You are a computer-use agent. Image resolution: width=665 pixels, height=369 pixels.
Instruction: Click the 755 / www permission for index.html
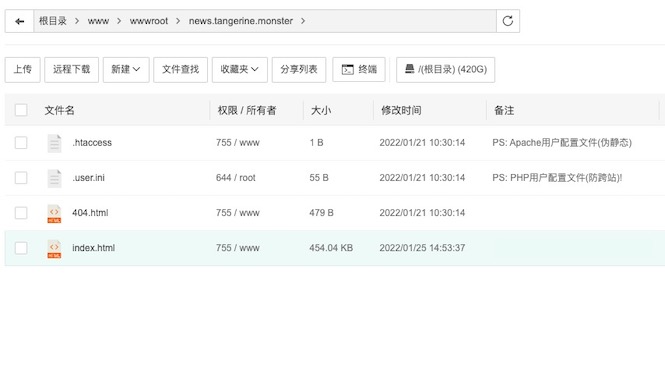point(238,248)
